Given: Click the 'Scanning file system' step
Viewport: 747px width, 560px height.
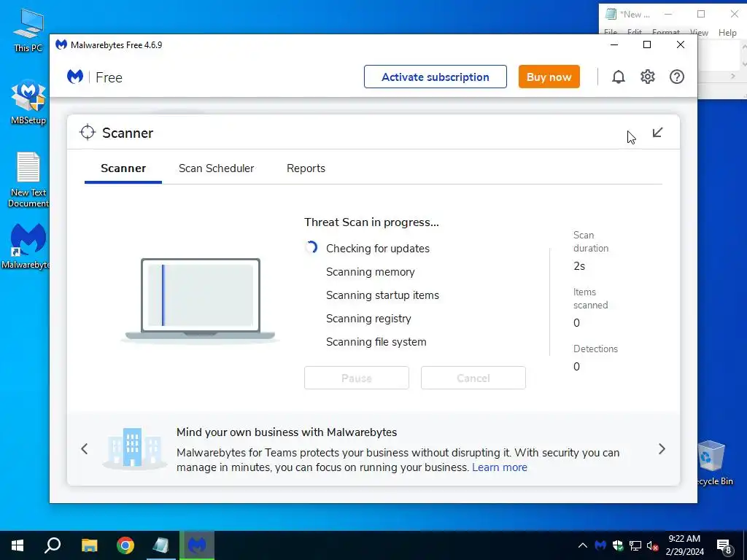Looking at the screenshot, I should click(376, 342).
